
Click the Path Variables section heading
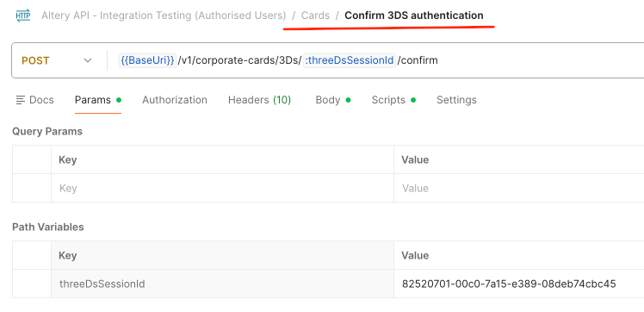[48, 228]
